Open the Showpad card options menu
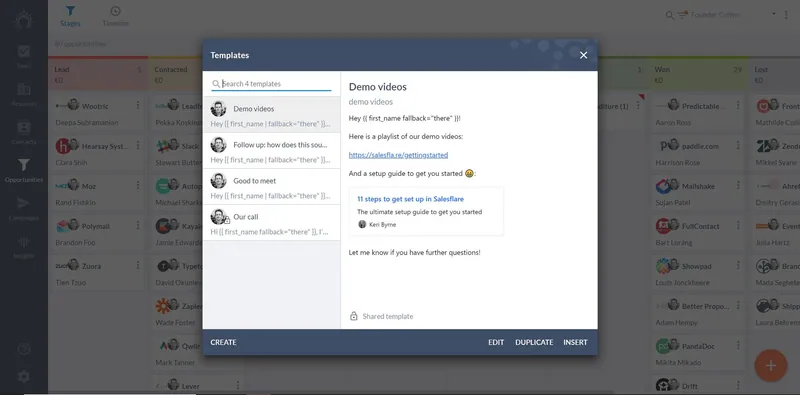 [738, 265]
